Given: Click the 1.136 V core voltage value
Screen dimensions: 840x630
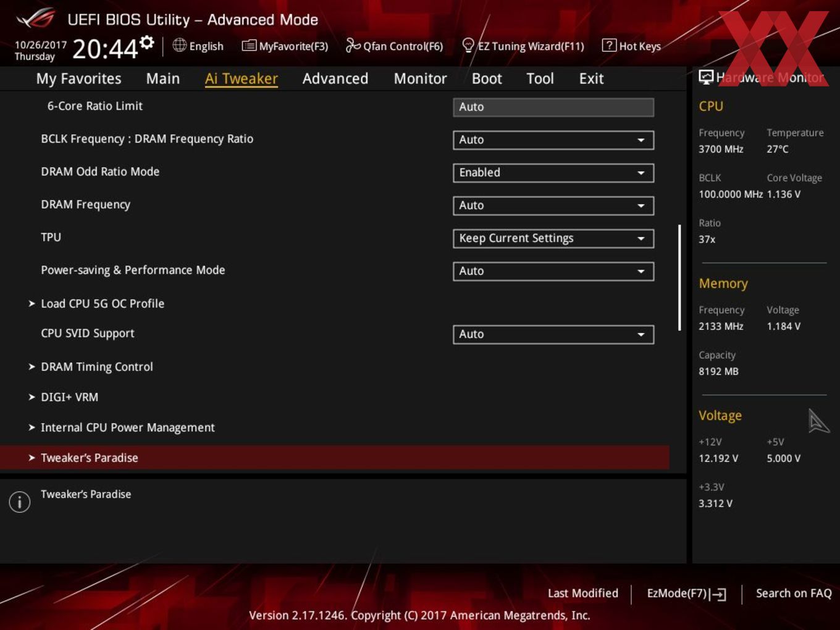Looking at the screenshot, I should pos(783,194).
